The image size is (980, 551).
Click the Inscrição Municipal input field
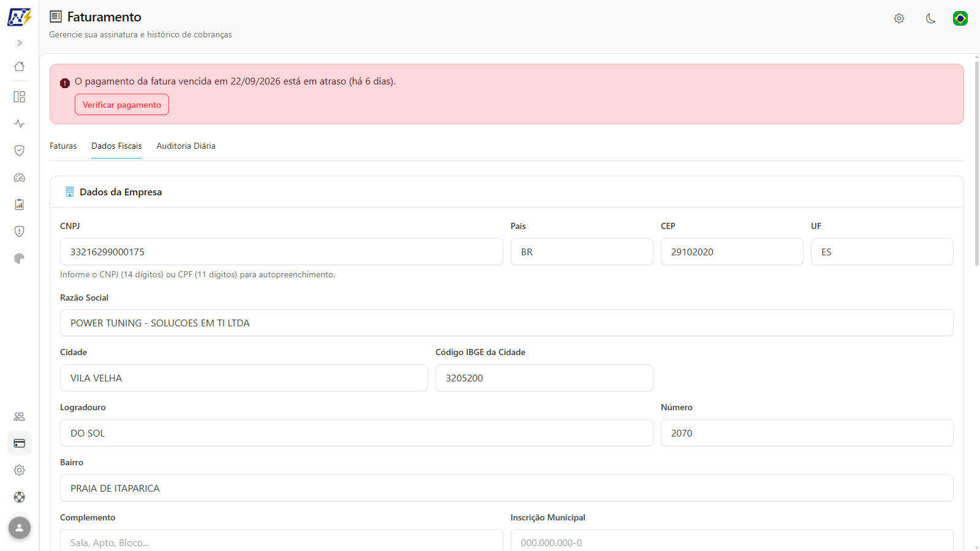[x=732, y=541]
